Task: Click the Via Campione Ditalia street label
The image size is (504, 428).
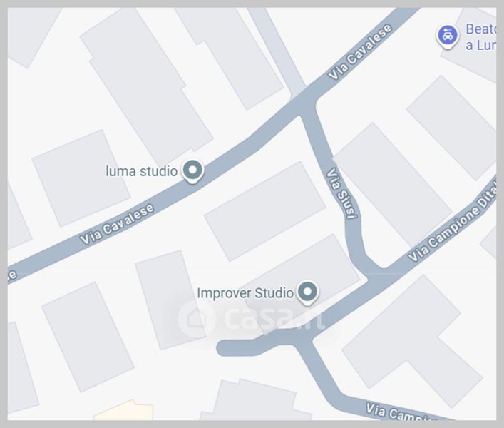Action: pyautogui.click(x=452, y=223)
